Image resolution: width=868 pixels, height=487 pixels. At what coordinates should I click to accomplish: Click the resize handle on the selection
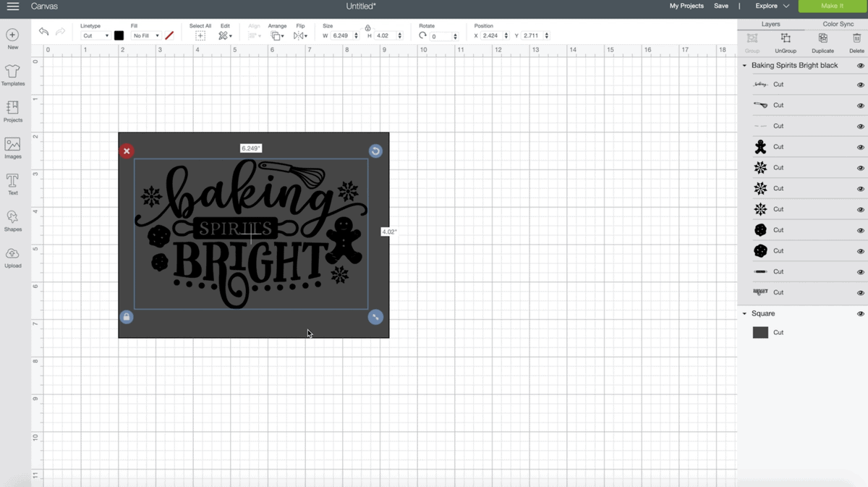tap(375, 317)
